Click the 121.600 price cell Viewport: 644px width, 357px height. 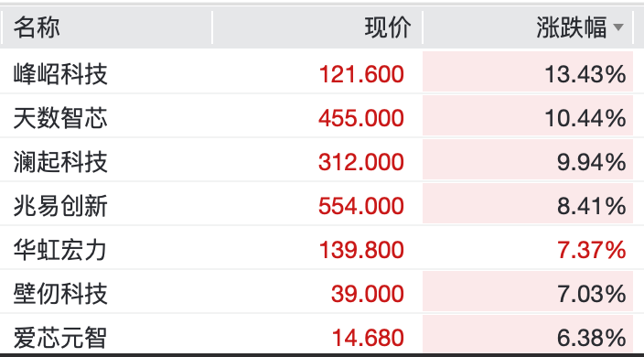click(x=361, y=74)
